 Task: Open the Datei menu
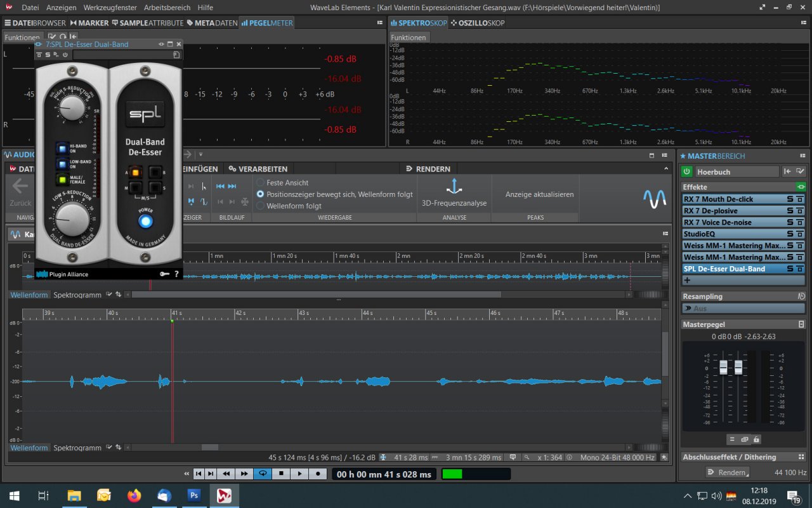pos(30,8)
